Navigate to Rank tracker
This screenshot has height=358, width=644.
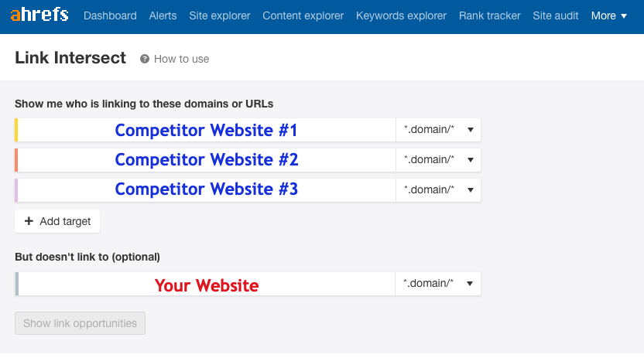[489, 15]
